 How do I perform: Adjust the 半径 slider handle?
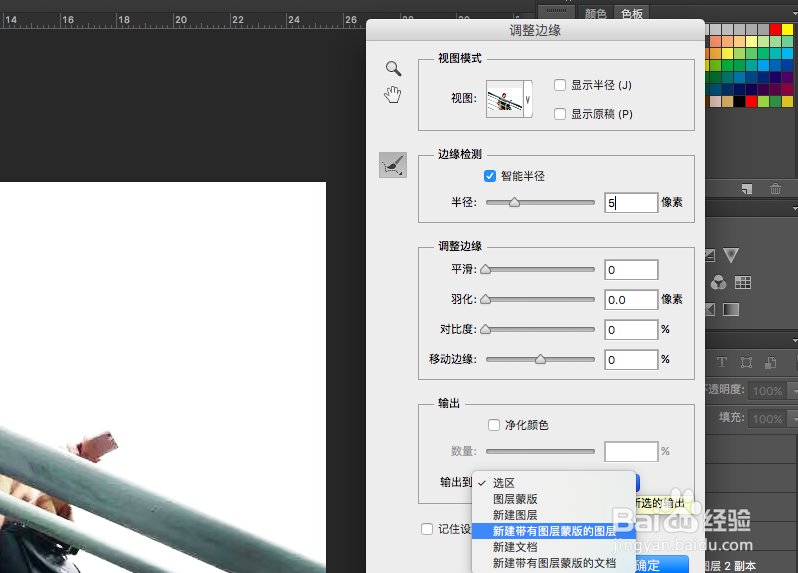point(515,203)
